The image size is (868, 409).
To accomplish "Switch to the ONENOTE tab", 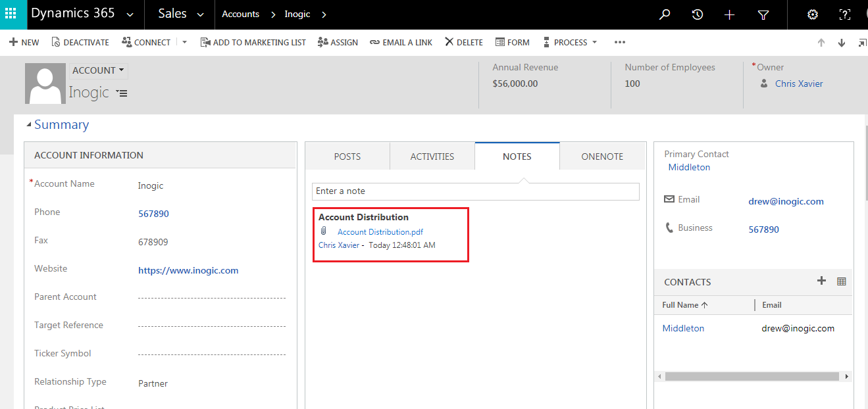I will [x=602, y=156].
